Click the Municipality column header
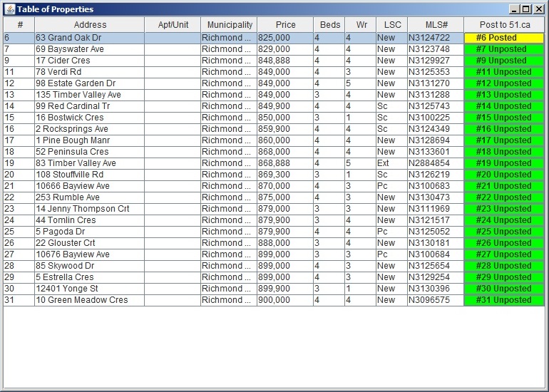The height and width of the screenshot is (392, 549). (x=230, y=25)
